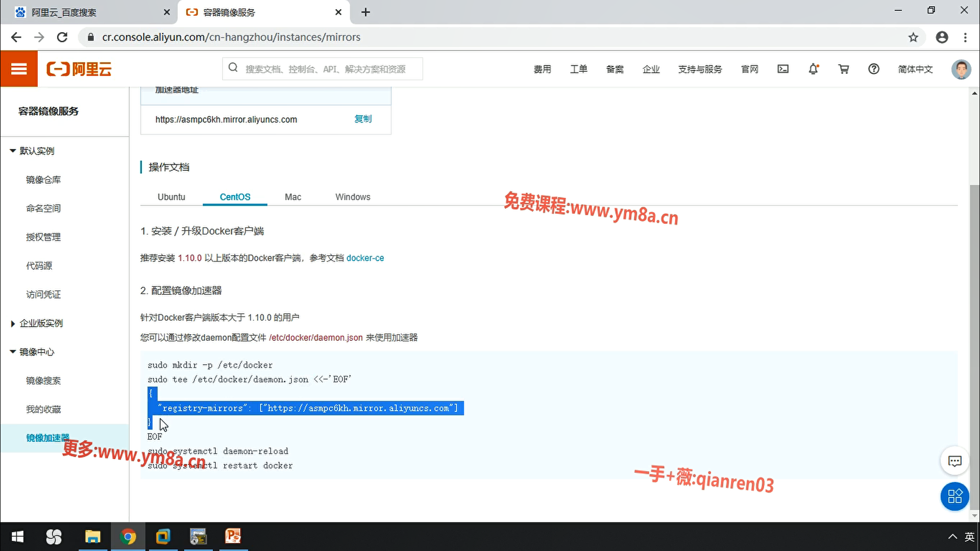Open the user avatar menu
Screen dimensions: 980x551
coord(961,69)
